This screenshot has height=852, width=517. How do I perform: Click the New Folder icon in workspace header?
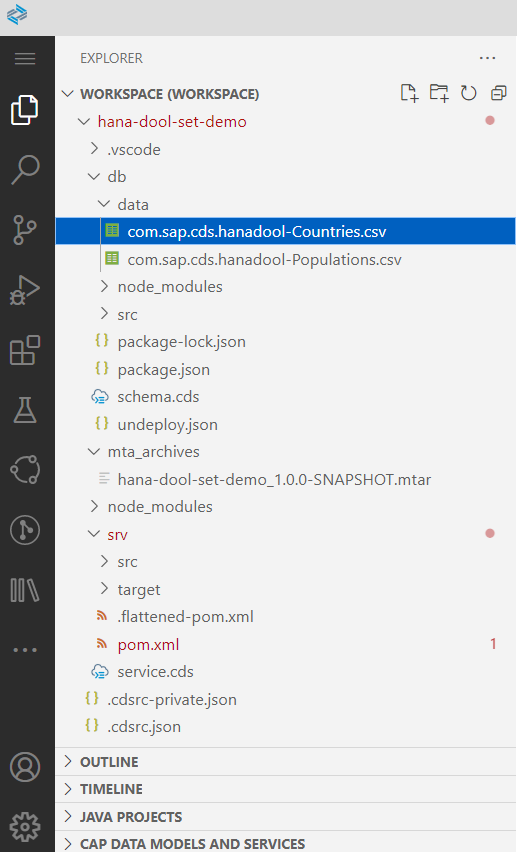click(x=439, y=93)
